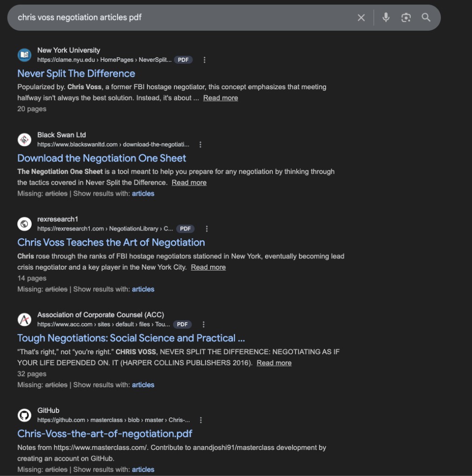Open Chris-Voss-the-art-of-negotiation.pdf result

click(105, 434)
